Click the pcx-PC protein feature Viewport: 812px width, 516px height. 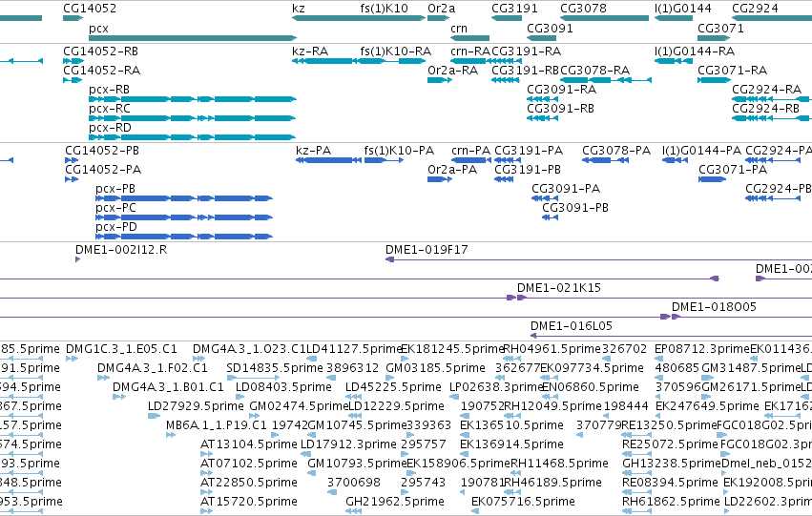click(x=184, y=217)
